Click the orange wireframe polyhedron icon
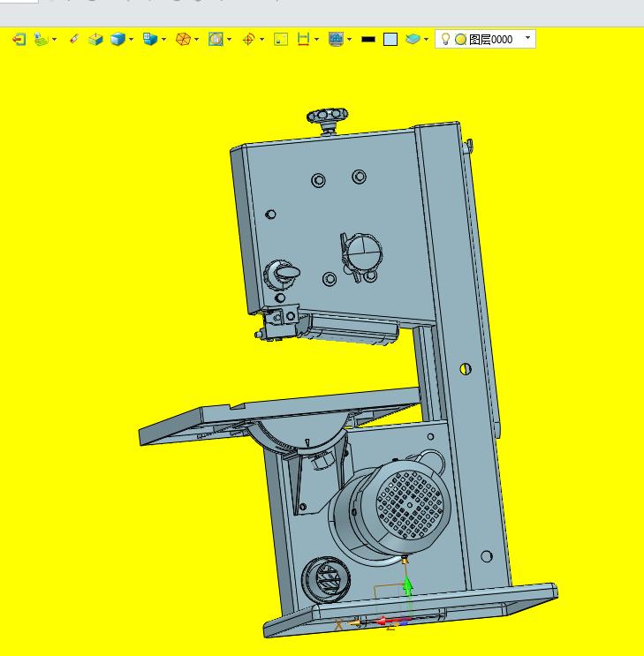Screen dimensions: 644x656 pos(183,40)
